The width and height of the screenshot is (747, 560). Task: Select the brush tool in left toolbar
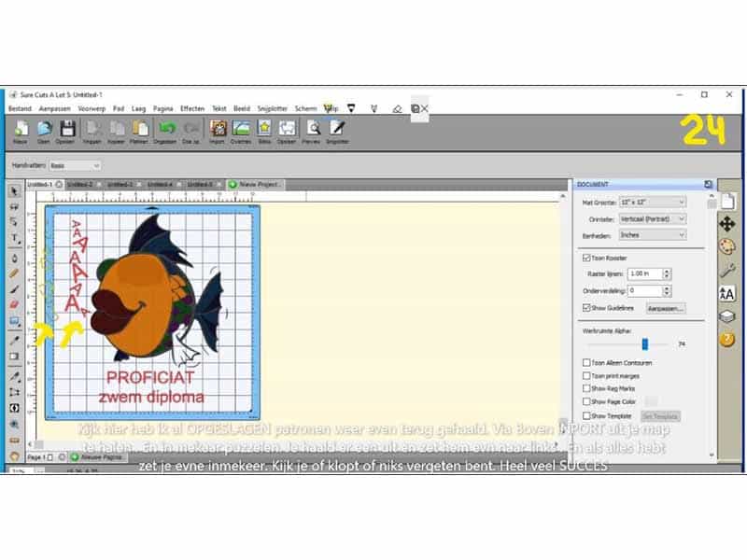point(14,289)
